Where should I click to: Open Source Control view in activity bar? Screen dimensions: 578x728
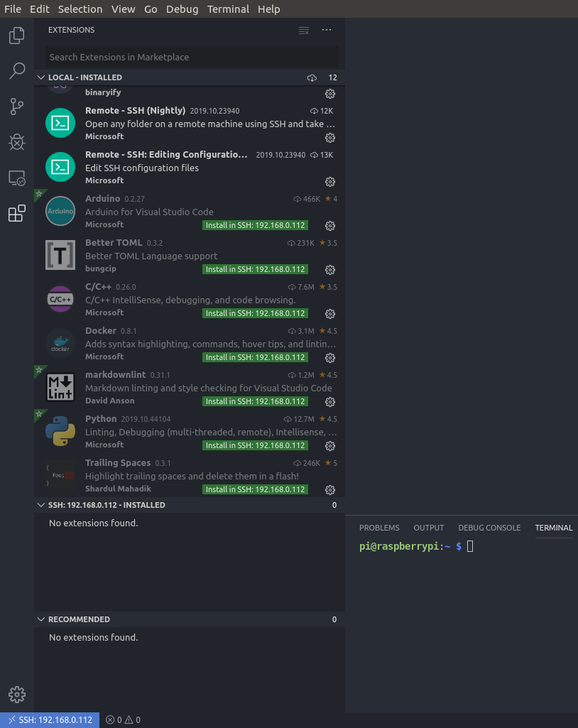pyautogui.click(x=17, y=107)
